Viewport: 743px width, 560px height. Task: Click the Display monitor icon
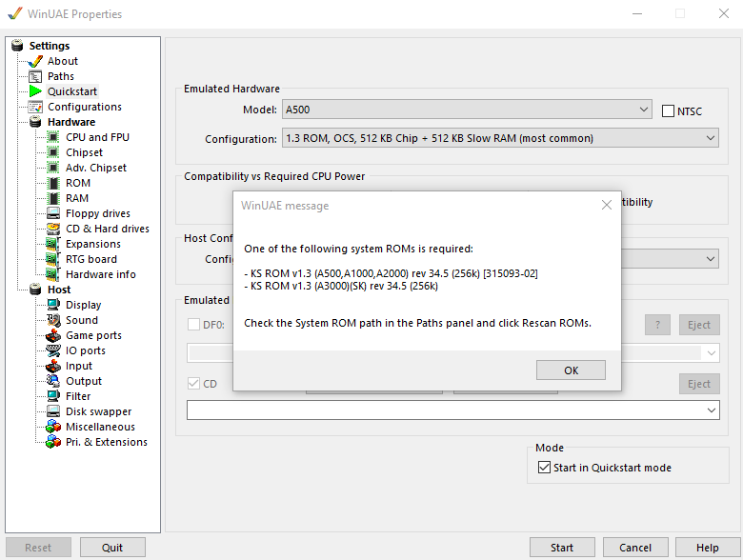[53, 305]
